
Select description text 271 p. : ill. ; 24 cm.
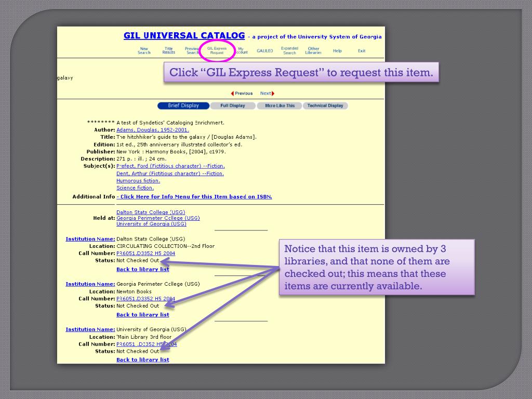[141, 159]
